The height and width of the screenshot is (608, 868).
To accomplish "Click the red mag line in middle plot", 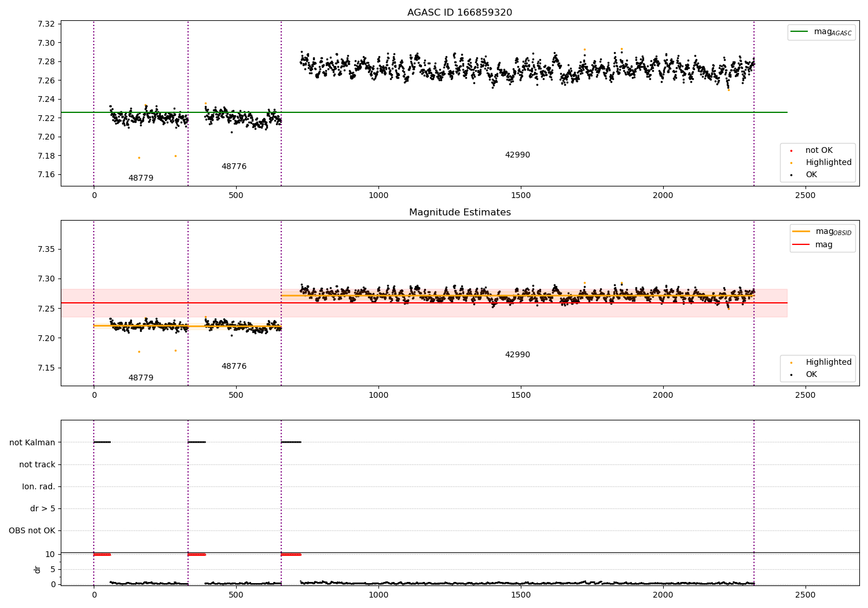I will tap(424, 303).
